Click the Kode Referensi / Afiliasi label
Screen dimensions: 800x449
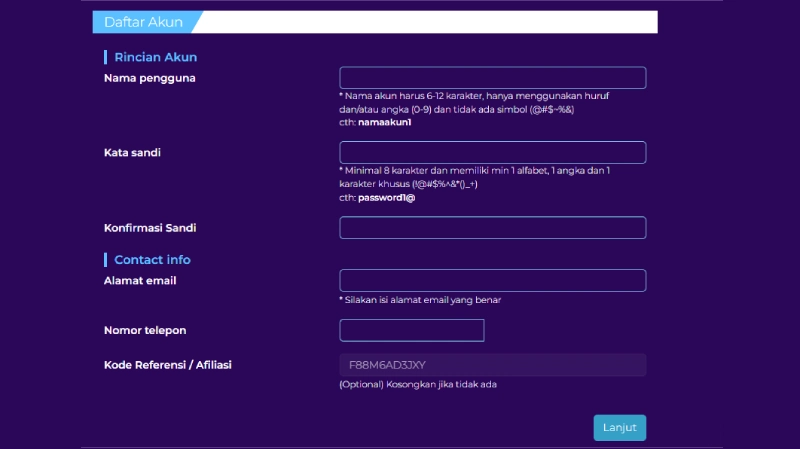[168, 365]
